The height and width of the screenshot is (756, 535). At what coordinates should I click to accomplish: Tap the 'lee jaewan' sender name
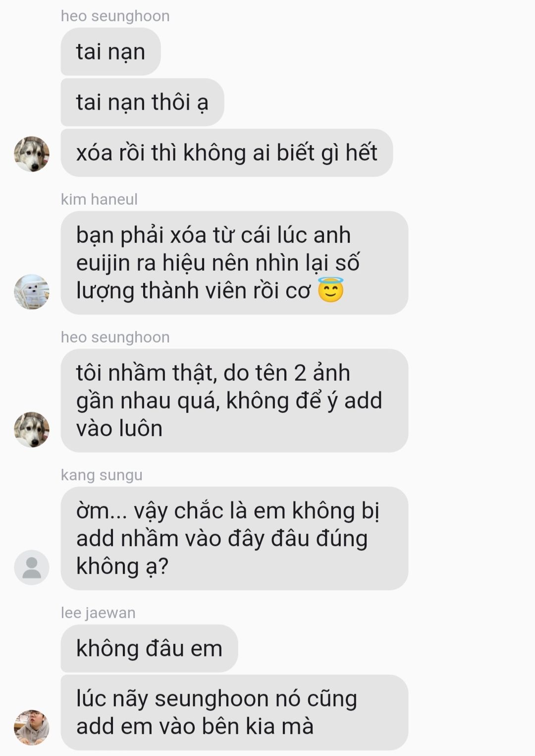[98, 613]
